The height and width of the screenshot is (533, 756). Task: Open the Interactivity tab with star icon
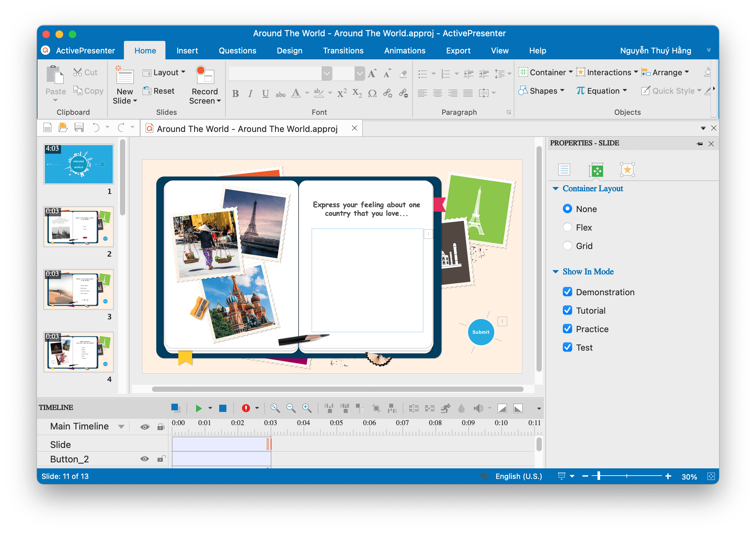627,170
